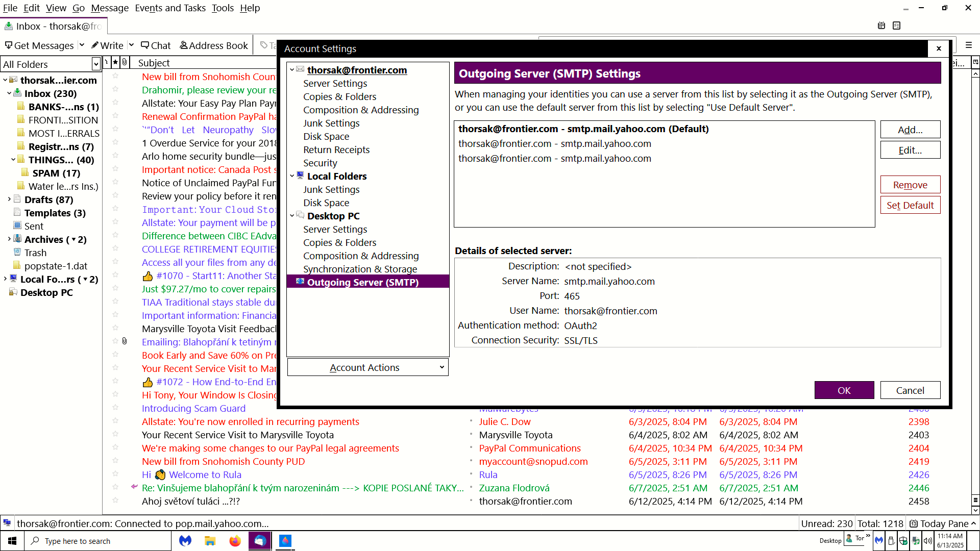Click the volume icon in system tray

(x=927, y=541)
